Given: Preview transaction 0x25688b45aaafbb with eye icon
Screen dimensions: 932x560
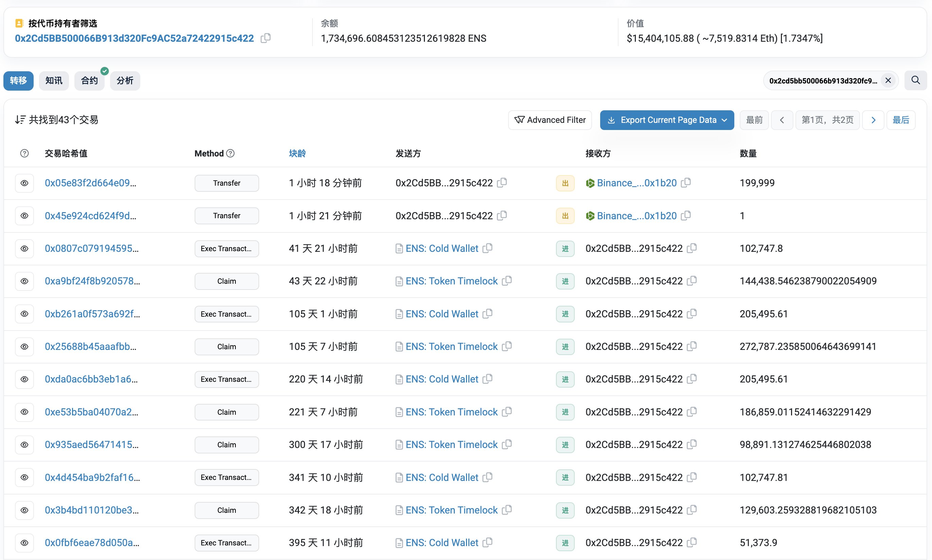Looking at the screenshot, I should pos(24,347).
